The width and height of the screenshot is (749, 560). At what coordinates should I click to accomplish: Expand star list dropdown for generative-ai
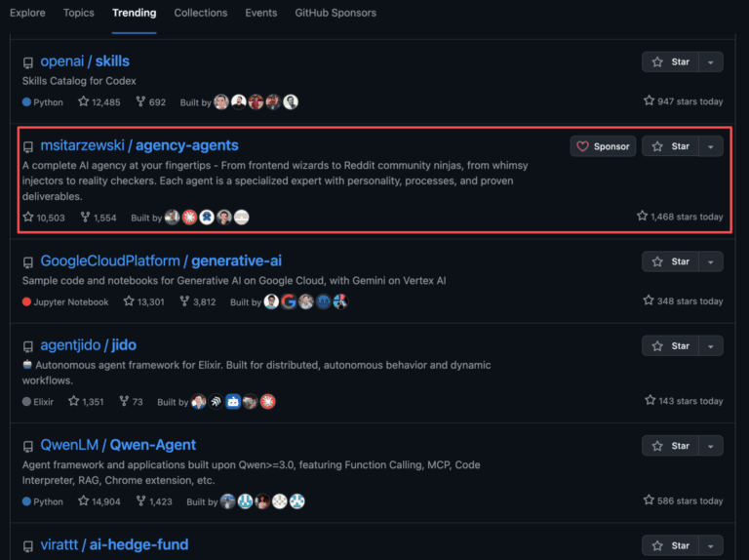pyautogui.click(x=711, y=261)
